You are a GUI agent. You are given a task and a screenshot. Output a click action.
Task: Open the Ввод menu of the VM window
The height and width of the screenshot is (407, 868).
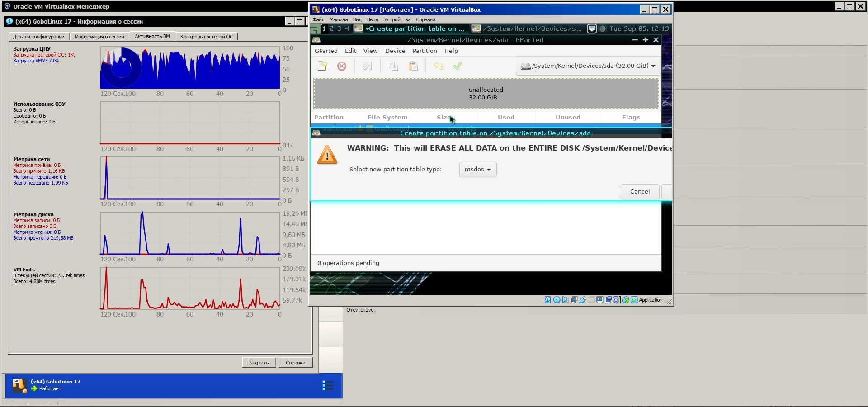pyautogui.click(x=373, y=19)
